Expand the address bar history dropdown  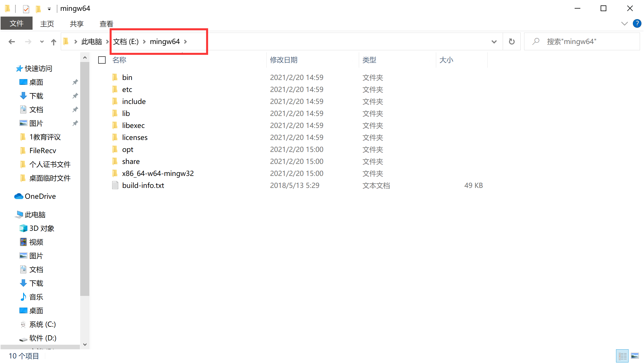click(494, 42)
